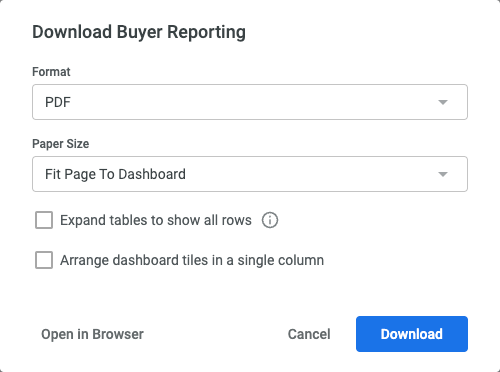Check Arrange dashboard tiles in single column box
500x372 pixels.
tap(44, 260)
